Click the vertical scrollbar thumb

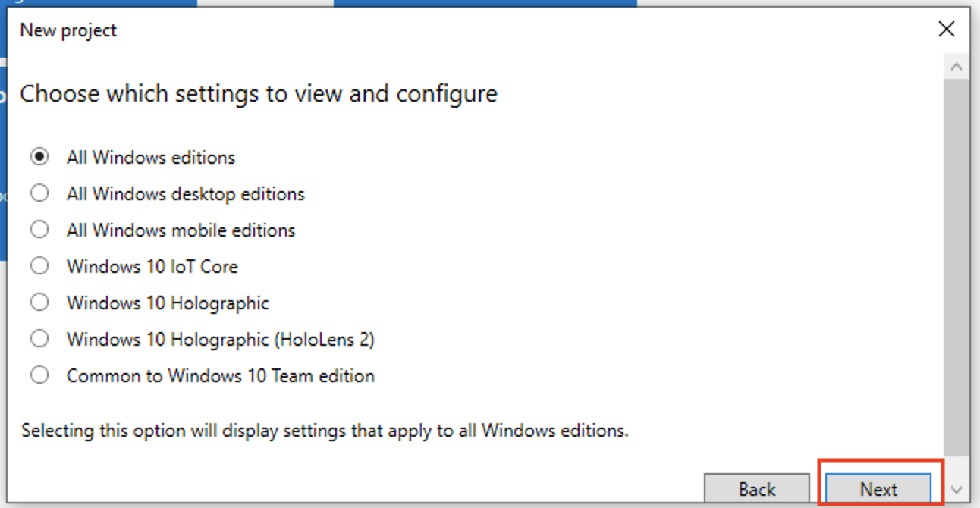pos(956,266)
